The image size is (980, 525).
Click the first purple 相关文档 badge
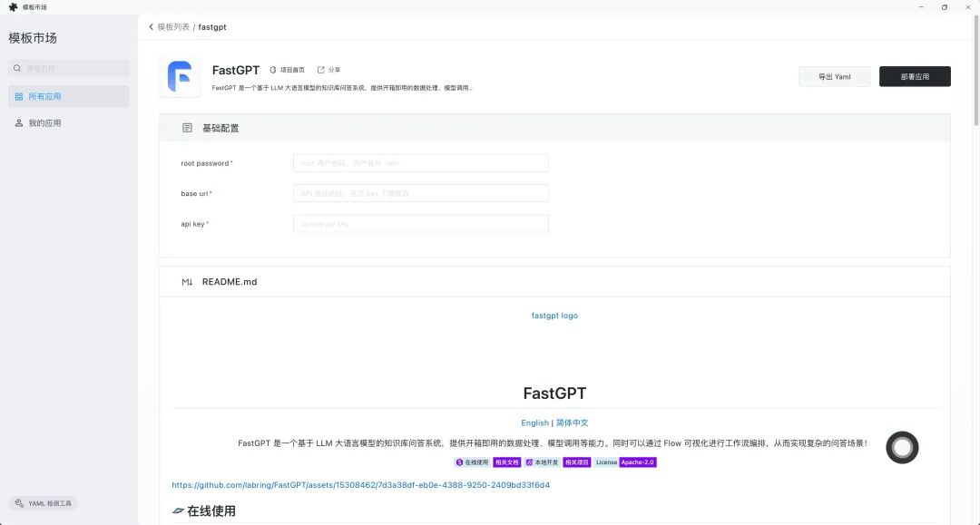(x=507, y=462)
